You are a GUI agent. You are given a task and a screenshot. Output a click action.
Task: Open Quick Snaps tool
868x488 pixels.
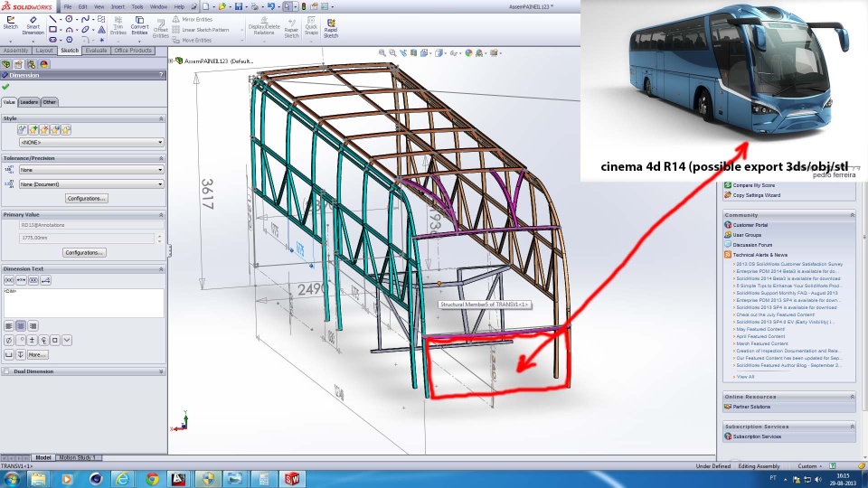click(x=311, y=26)
